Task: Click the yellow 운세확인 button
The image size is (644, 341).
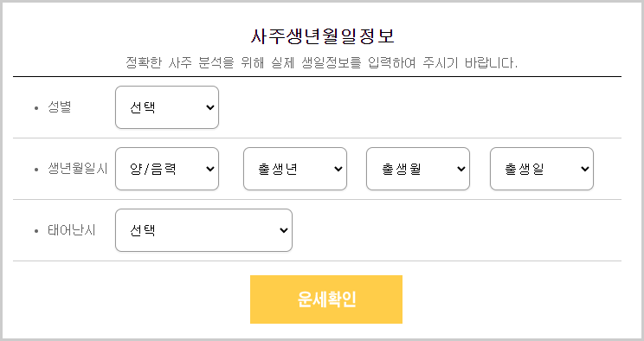Action: (x=326, y=299)
